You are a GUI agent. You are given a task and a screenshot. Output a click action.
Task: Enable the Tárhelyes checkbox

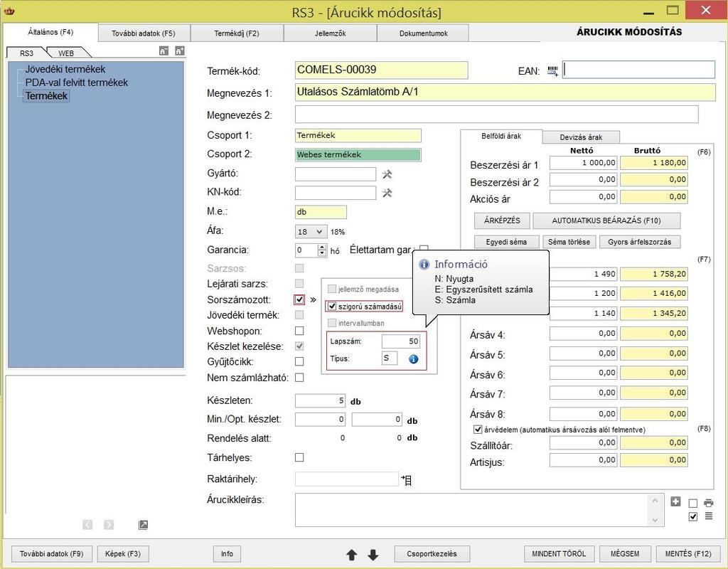pyautogui.click(x=299, y=457)
